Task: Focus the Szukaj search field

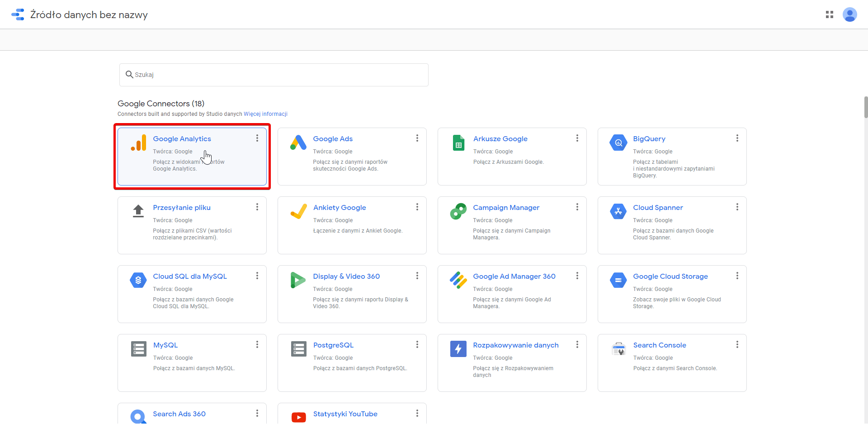Action: (274, 75)
